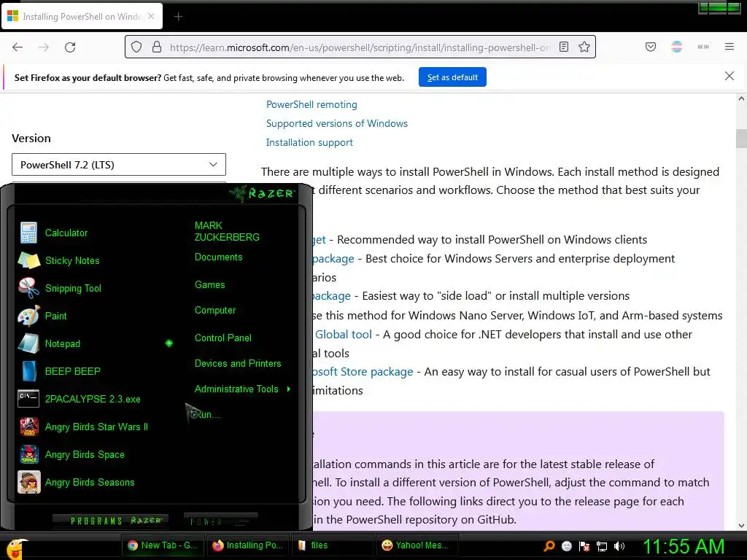747x560 pixels.
Task: Run 2PACALYPSE 2.3.exe console icon
Action: click(x=28, y=399)
